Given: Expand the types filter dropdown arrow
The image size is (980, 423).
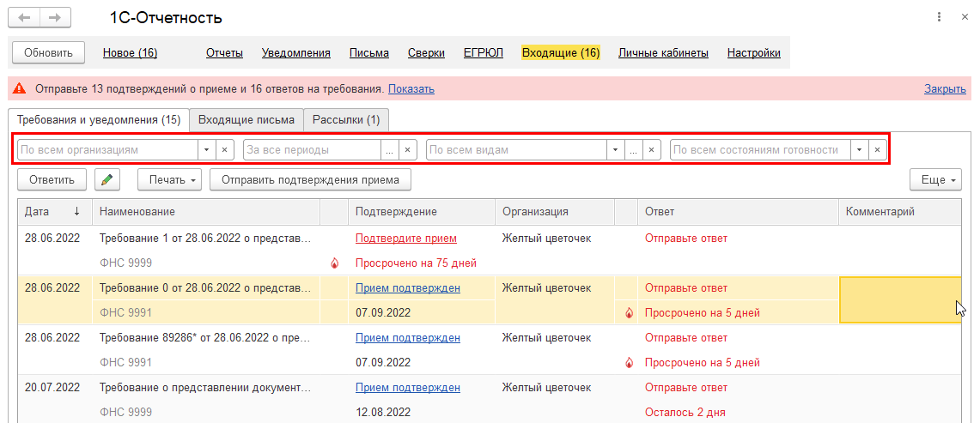Looking at the screenshot, I should pos(614,150).
